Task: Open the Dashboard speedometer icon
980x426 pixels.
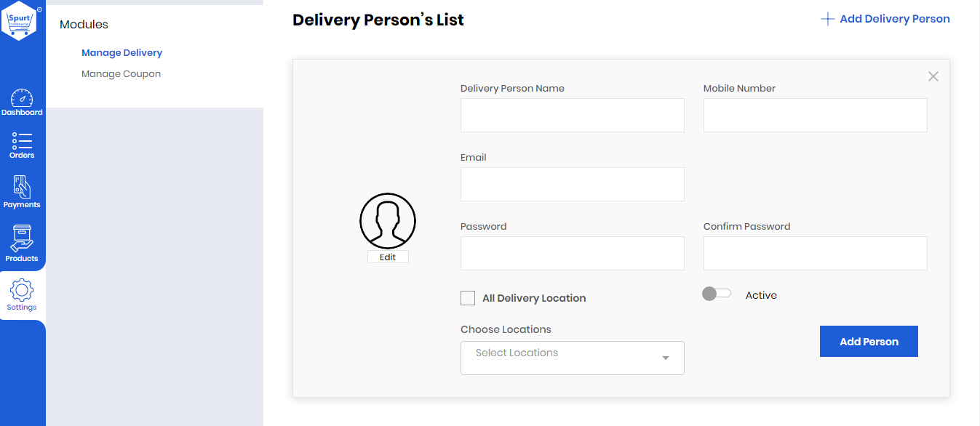Action: (22, 97)
